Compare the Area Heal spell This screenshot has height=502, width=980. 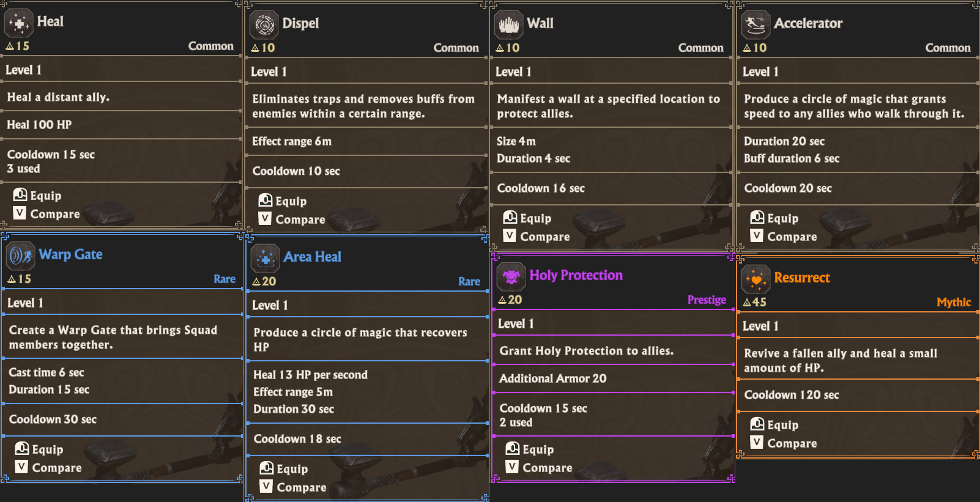(x=293, y=487)
